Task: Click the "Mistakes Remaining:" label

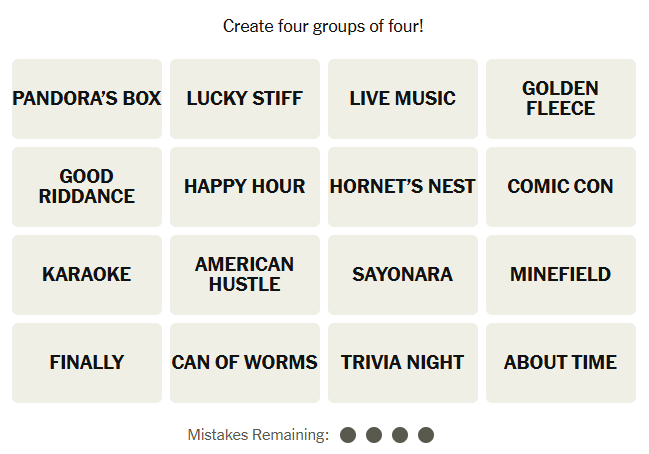Action: coord(258,435)
